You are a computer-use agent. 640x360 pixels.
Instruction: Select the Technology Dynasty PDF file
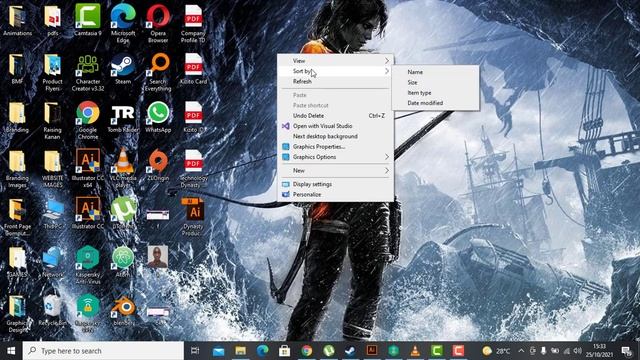pyautogui.click(x=193, y=168)
